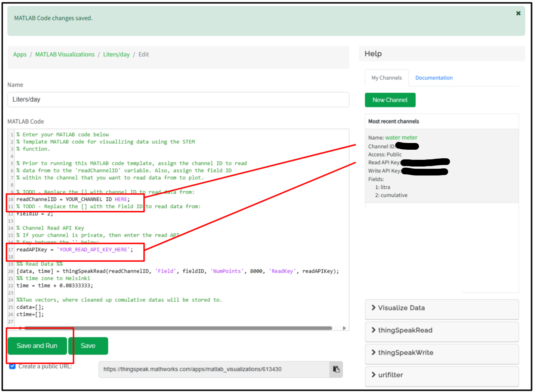Image resolution: width=533 pixels, height=392 pixels.
Task: Click comment line starting '% If your channel is private'
Action: (x=98, y=235)
